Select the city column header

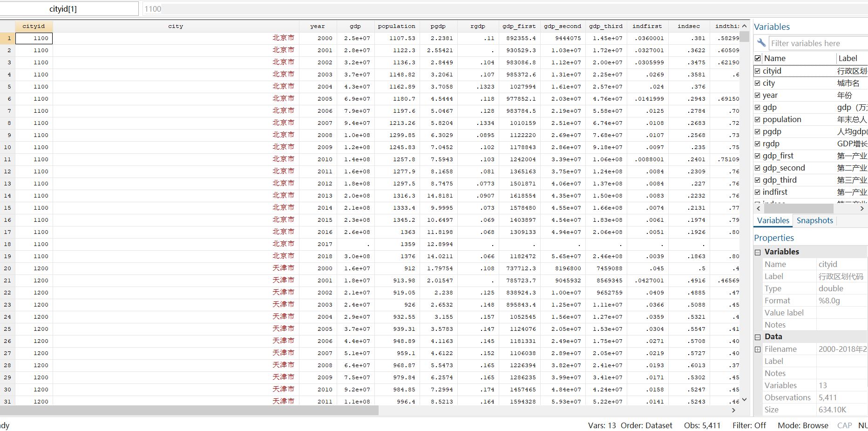pos(176,26)
